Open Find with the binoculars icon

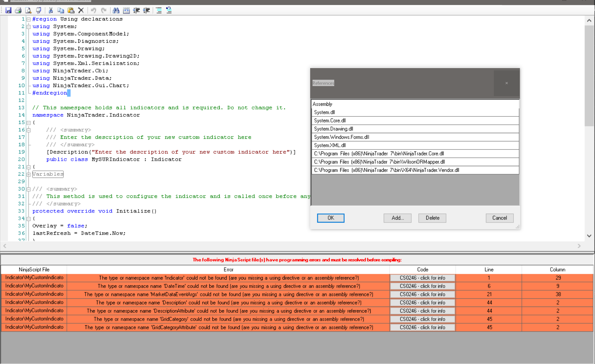[116, 10]
